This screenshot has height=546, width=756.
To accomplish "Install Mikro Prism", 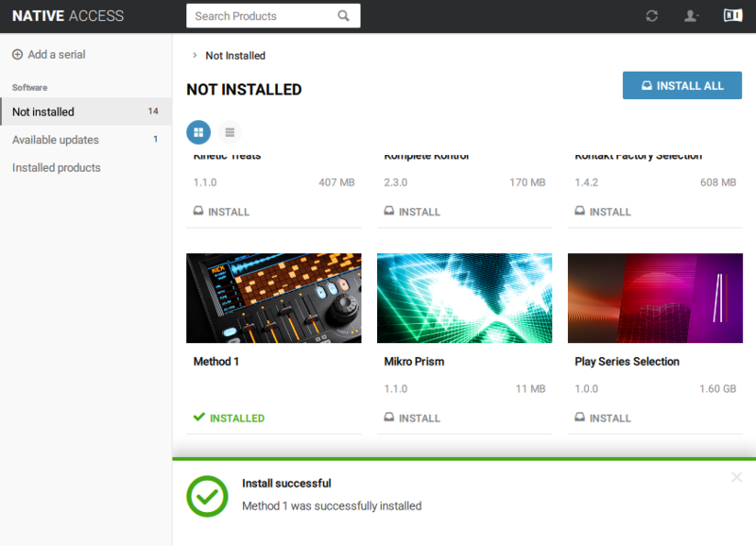I will [x=412, y=418].
